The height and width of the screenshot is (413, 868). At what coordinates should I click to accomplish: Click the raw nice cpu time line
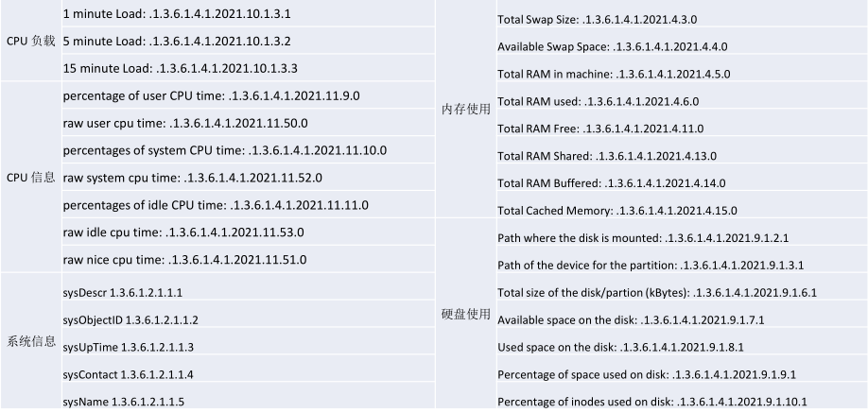[184, 259]
